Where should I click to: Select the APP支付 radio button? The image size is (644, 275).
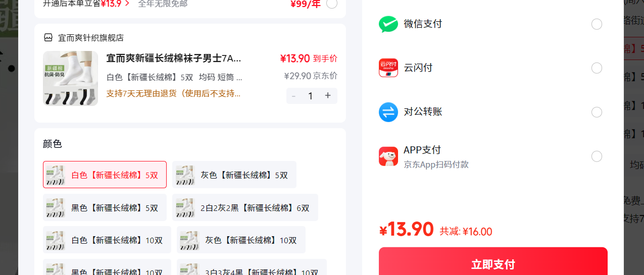pyautogui.click(x=597, y=156)
